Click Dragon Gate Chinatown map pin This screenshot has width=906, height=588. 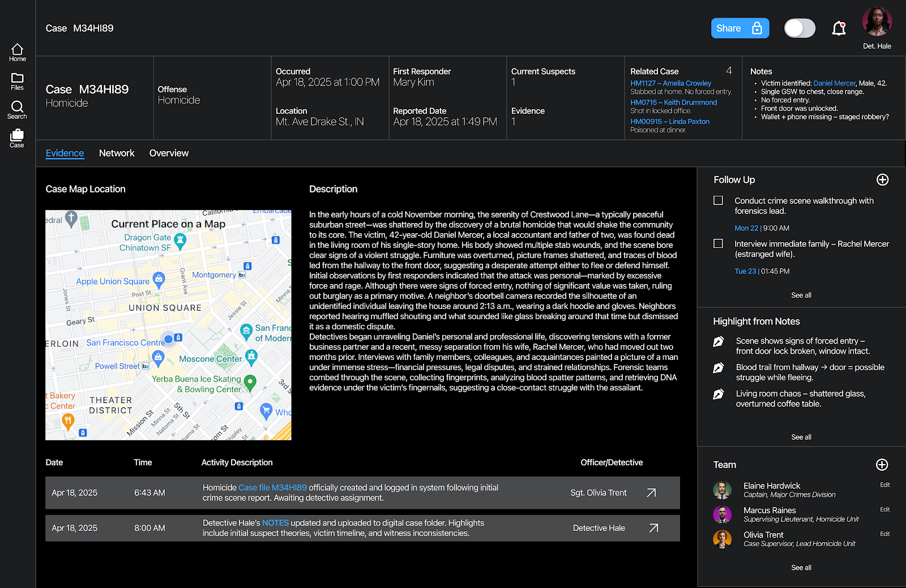click(180, 242)
